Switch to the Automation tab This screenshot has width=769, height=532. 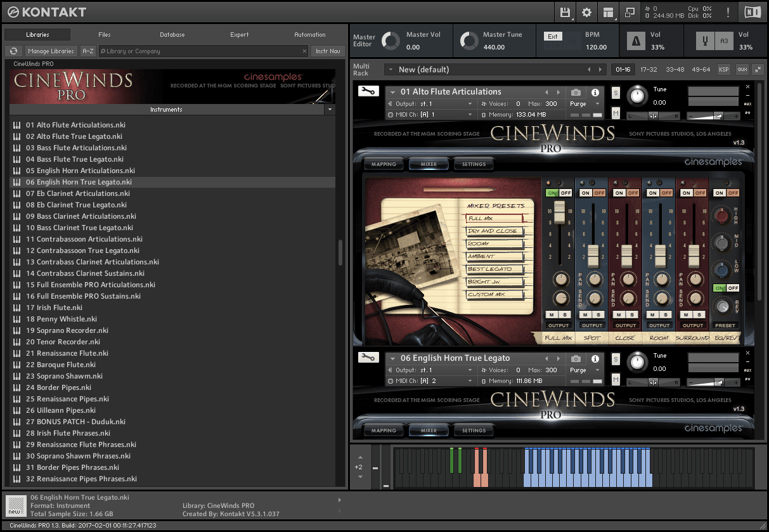point(310,35)
